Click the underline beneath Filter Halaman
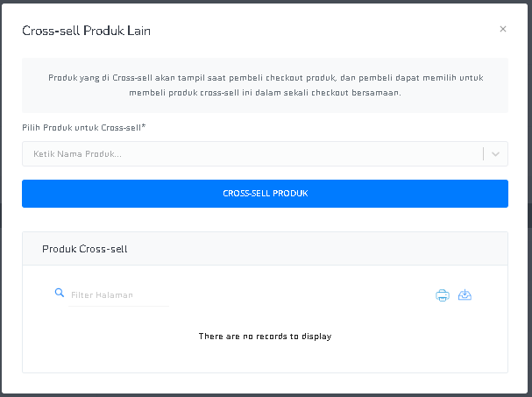This screenshot has height=397, width=532. [118, 306]
